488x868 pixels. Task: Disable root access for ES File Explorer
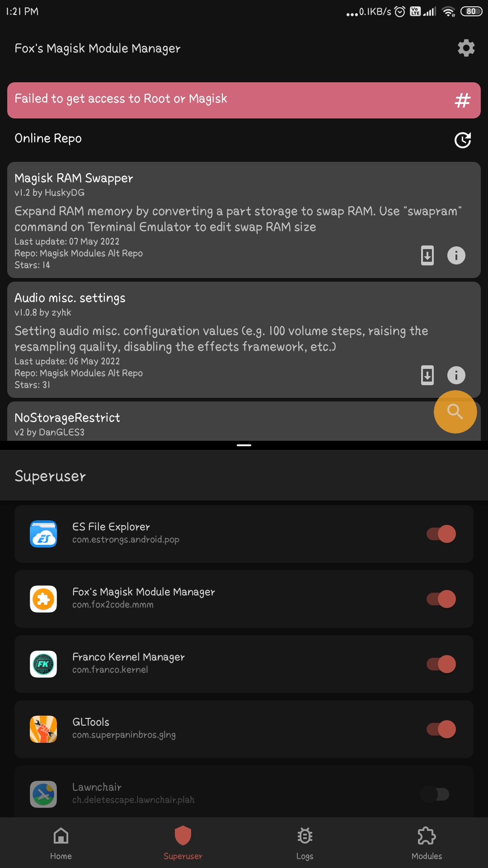coord(441,534)
